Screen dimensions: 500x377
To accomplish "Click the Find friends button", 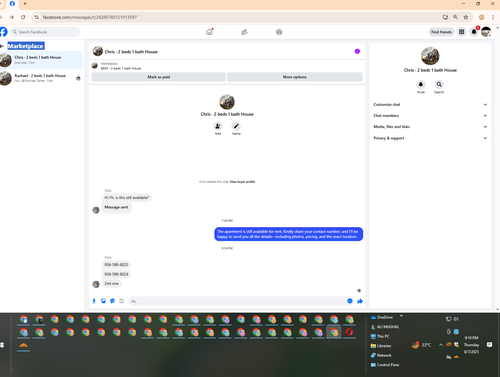I will 441,32.
